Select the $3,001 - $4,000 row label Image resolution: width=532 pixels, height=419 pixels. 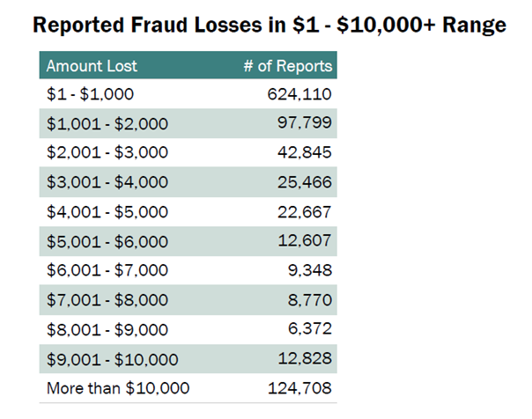coord(107,182)
